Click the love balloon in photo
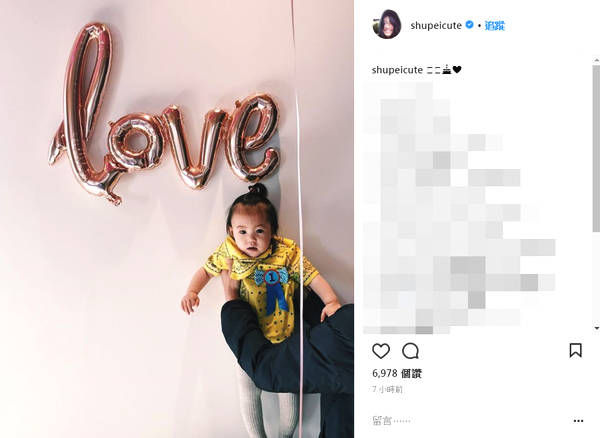The height and width of the screenshot is (438, 600). 165,115
